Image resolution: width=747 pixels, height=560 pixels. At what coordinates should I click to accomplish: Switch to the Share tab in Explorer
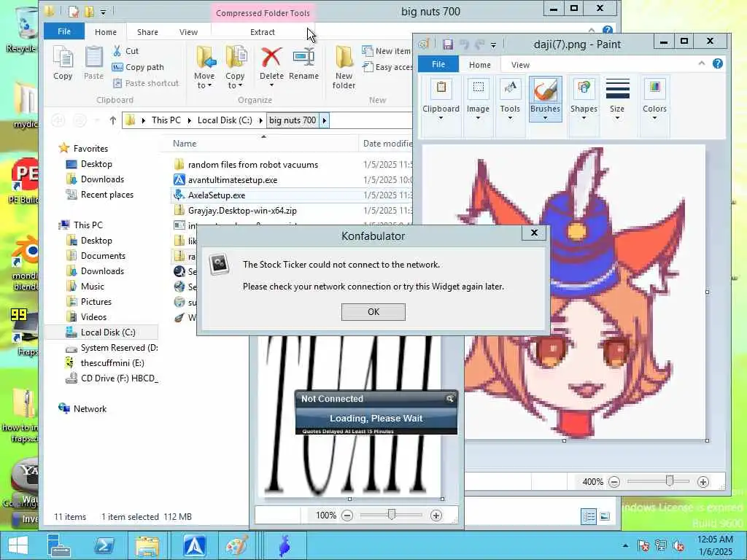click(147, 32)
